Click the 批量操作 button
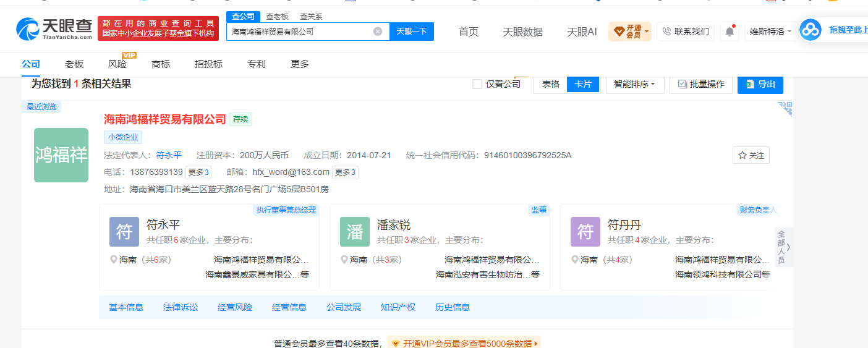This screenshot has width=868, height=348. tap(701, 84)
